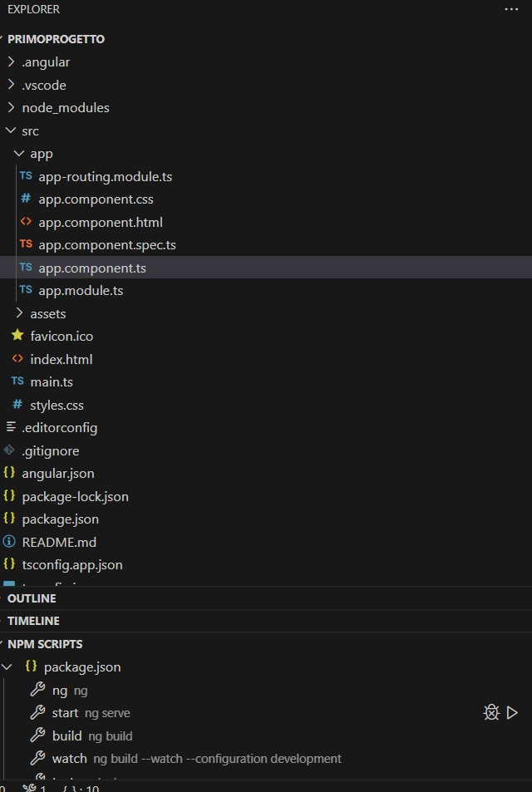
Task: Open README.md file
Action: [59, 542]
